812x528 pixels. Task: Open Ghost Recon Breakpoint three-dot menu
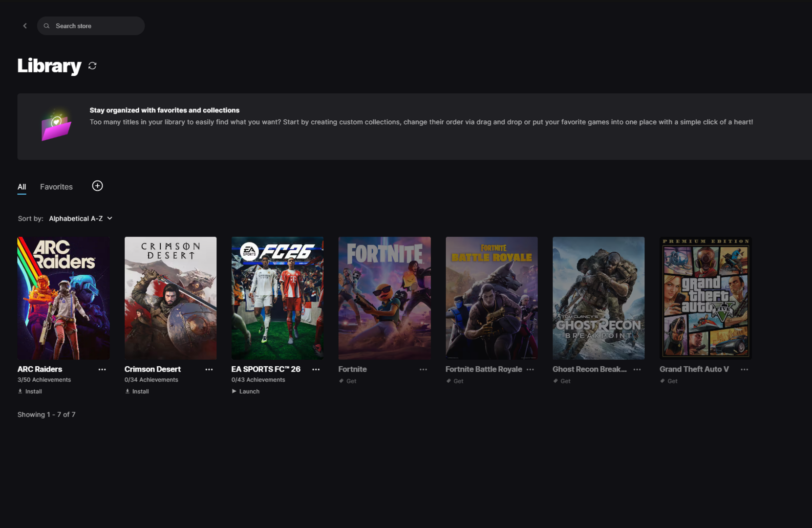pyautogui.click(x=637, y=370)
